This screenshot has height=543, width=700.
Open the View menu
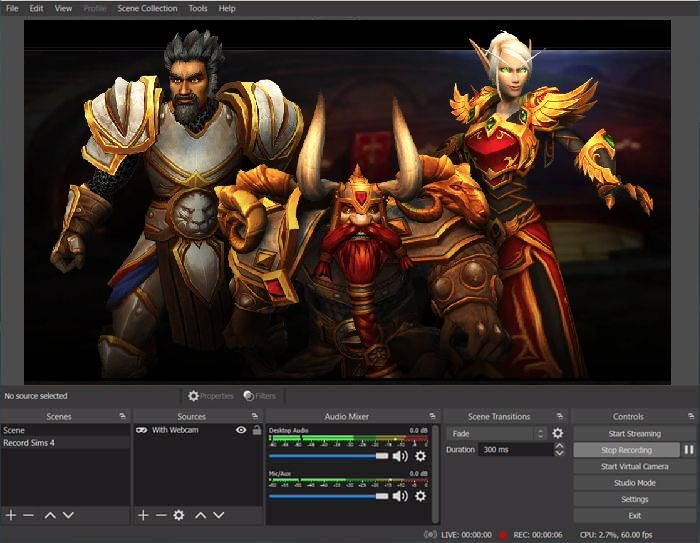tap(63, 8)
